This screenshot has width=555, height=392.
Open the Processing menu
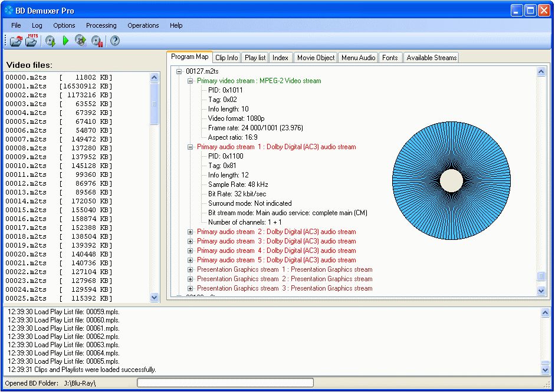click(101, 25)
